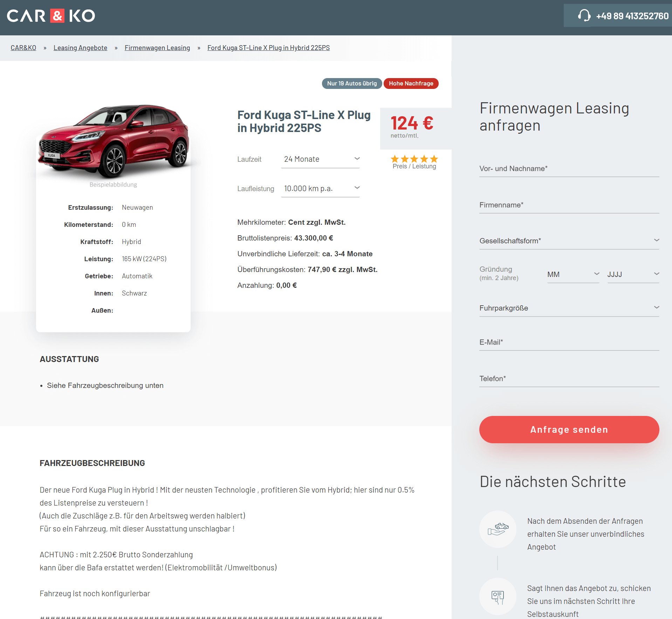Click 'Firmenwagen Leasing anfragen' heading
Viewport: 672px width, 619px height.
pyautogui.click(x=554, y=117)
